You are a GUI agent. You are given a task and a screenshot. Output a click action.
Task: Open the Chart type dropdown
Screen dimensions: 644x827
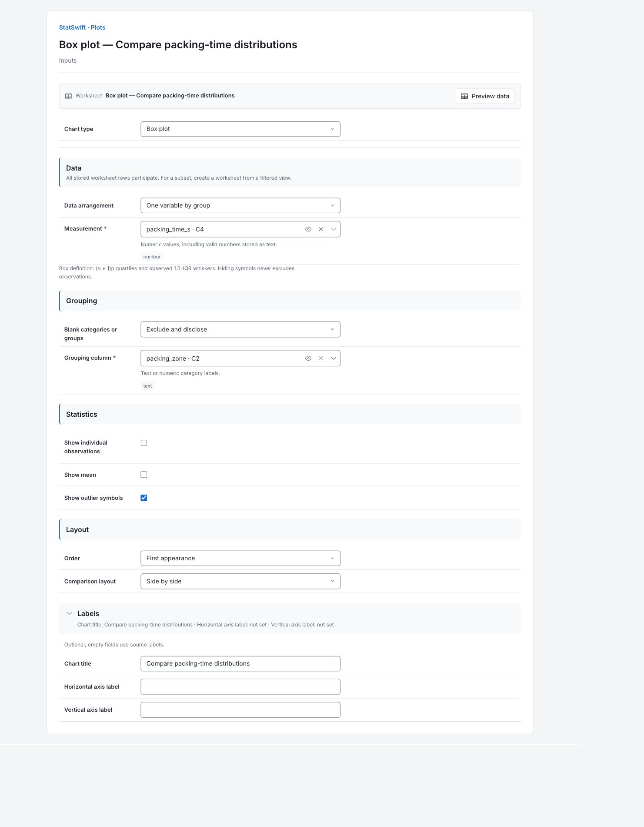click(240, 129)
